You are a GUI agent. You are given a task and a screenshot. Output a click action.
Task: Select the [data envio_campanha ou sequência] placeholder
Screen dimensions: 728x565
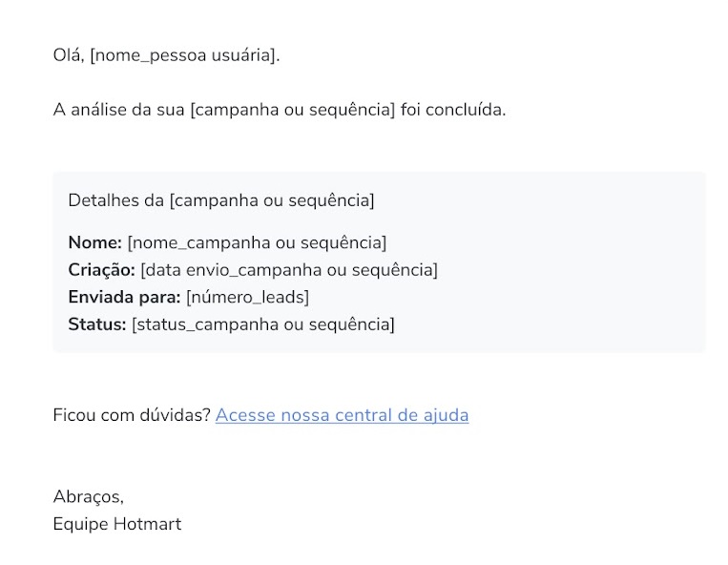[x=289, y=270]
